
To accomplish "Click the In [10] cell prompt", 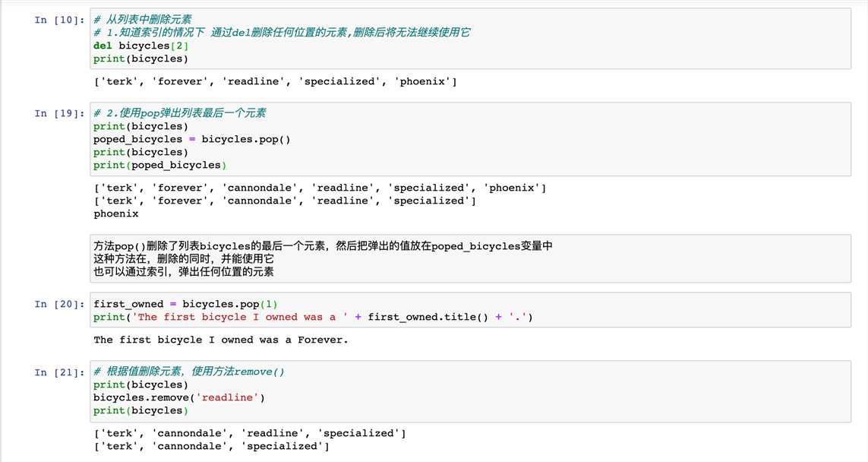I will [59, 20].
